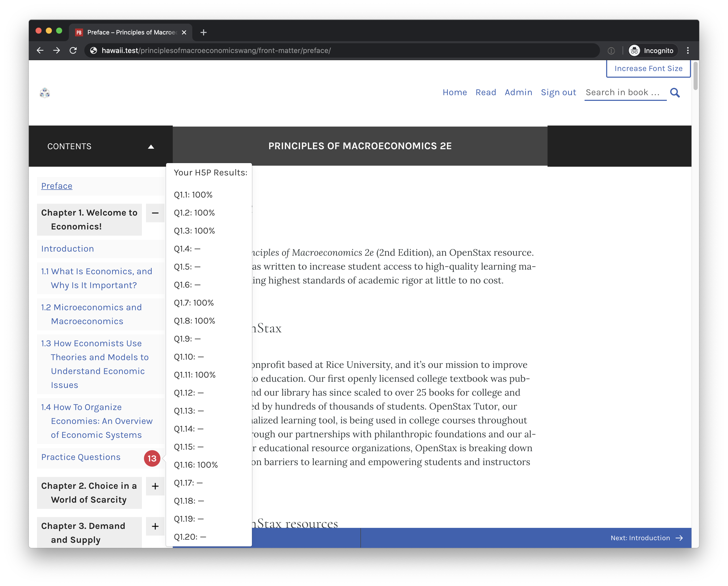
Task: Click Q1.4 result row
Action: click(x=187, y=249)
